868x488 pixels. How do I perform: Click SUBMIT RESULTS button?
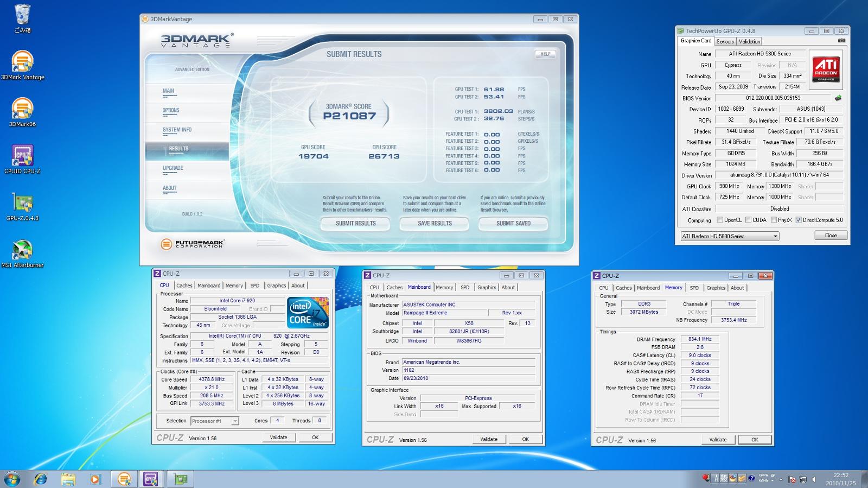[x=355, y=224]
